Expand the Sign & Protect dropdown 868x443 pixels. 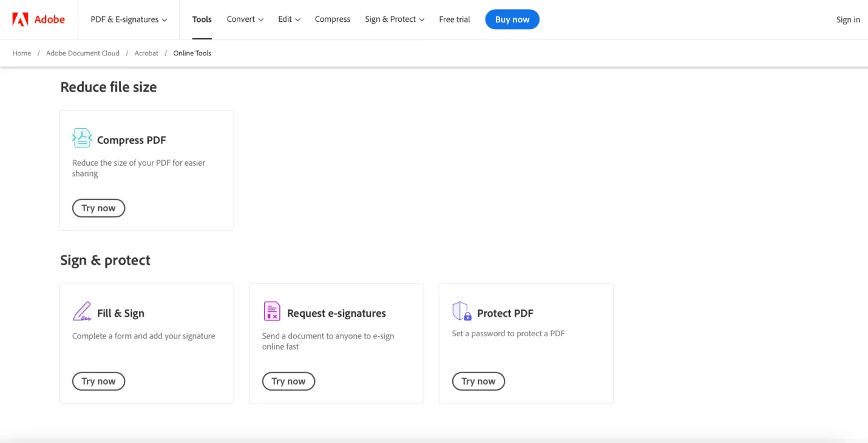point(395,19)
